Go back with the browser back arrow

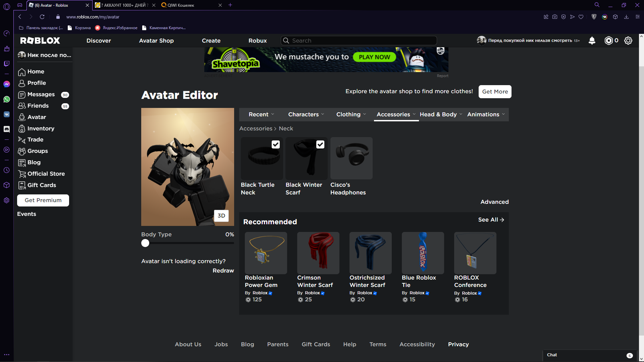pyautogui.click(x=20, y=17)
